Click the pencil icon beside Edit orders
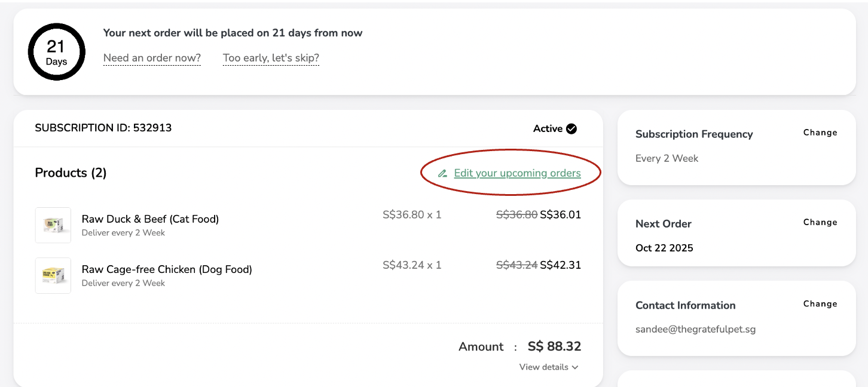 click(442, 174)
